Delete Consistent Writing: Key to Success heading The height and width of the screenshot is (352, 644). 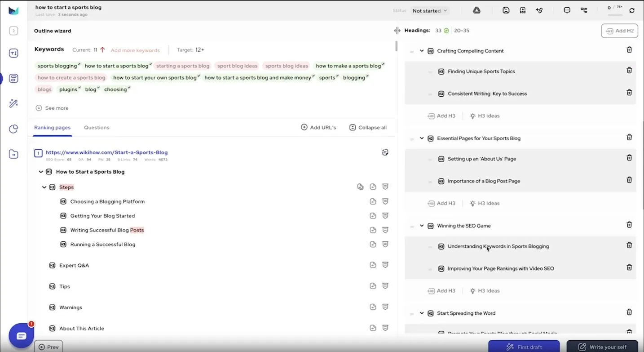(x=629, y=92)
